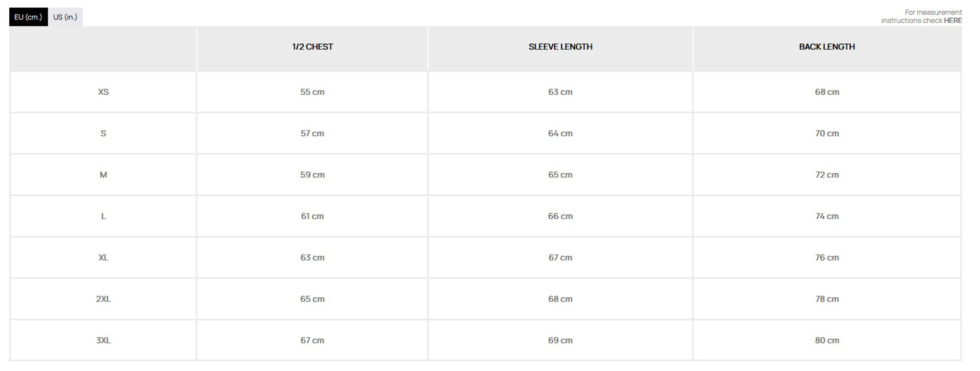Viewport: 980px width, 371px height.
Task: Select the 2XL size row label
Action: click(x=103, y=299)
